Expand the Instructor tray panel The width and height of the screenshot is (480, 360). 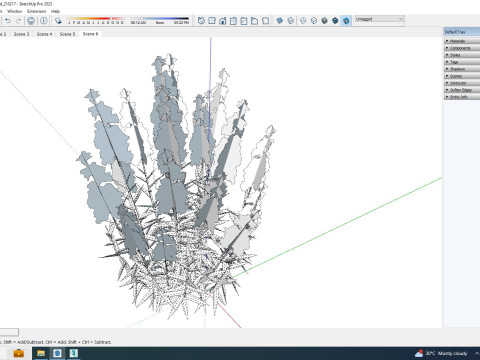tap(462, 83)
